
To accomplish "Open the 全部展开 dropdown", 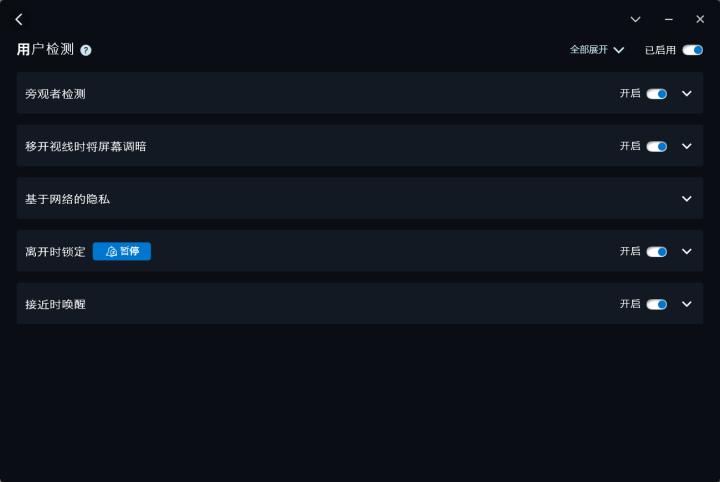I will [x=596, y=50].
